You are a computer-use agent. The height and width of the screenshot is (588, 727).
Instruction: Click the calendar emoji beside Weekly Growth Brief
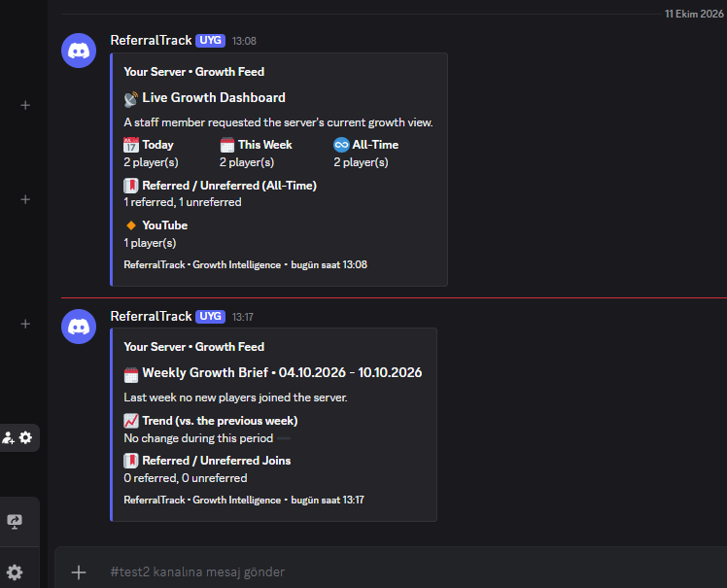tap(131, 375)
